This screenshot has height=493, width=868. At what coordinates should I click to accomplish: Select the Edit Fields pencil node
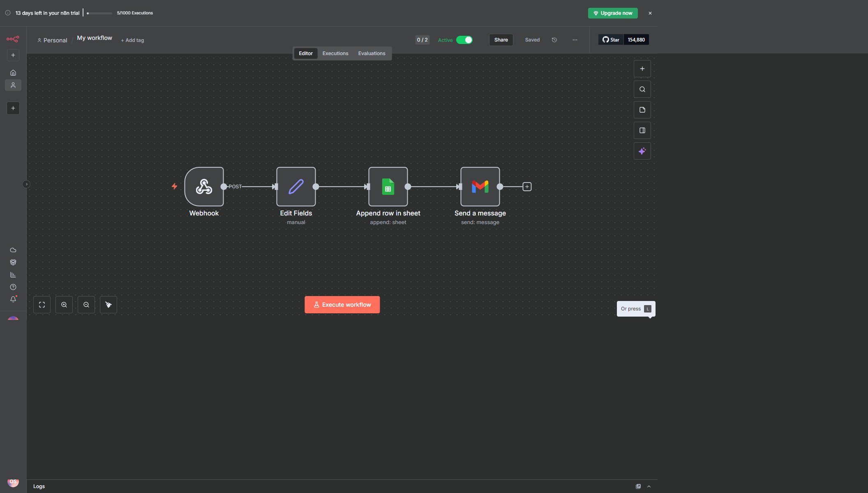tap(296, 187)
